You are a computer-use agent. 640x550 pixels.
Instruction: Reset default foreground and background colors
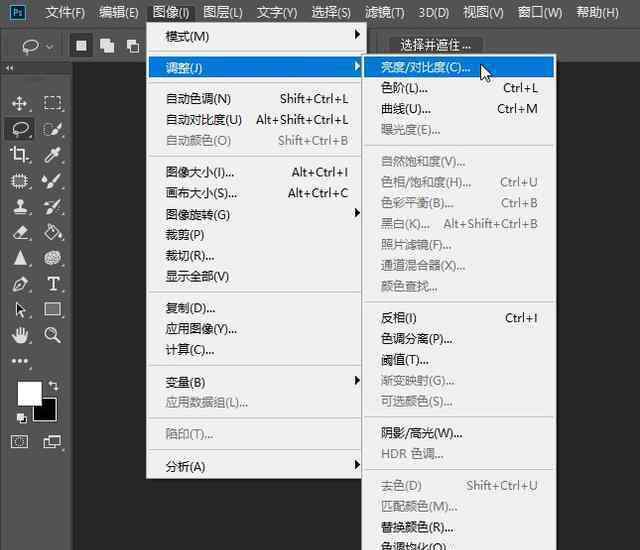pyautogui.click(x=21, y=418)
